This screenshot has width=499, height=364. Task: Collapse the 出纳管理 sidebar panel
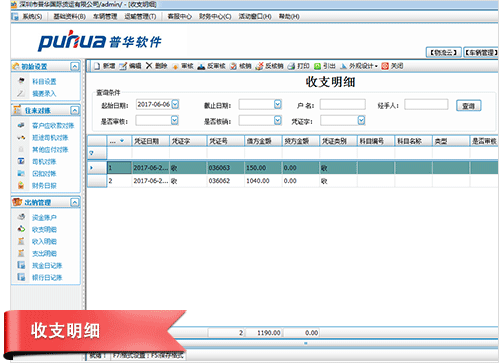75,202
